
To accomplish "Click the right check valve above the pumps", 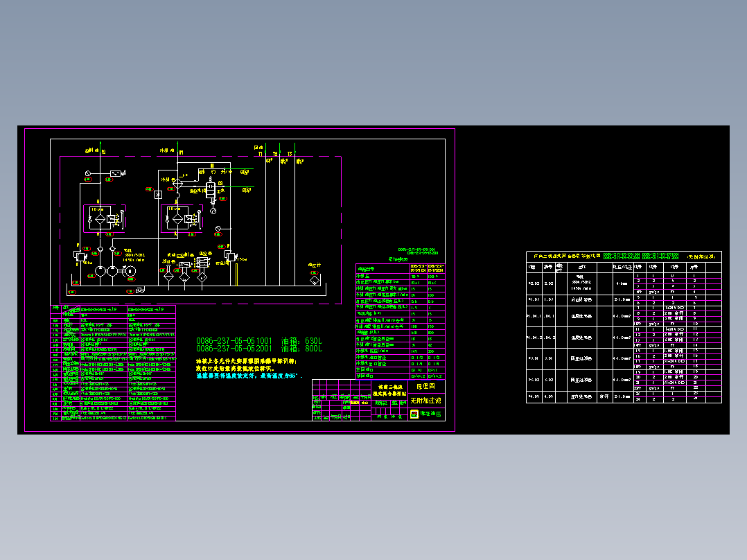I will pos(112,250).
